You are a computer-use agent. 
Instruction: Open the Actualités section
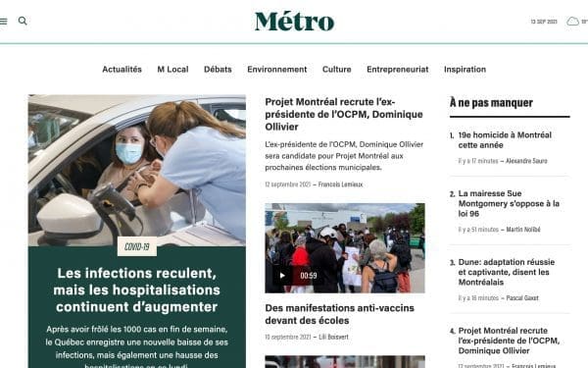click(122, 70)
